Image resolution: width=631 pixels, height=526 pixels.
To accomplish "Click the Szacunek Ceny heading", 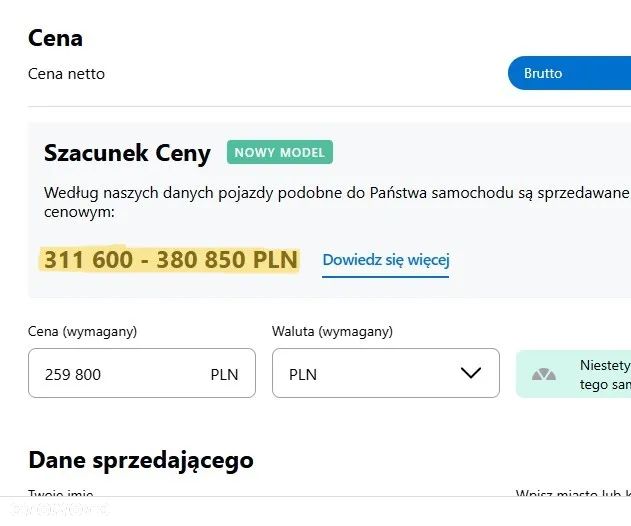I will click(x=127, y=153).
